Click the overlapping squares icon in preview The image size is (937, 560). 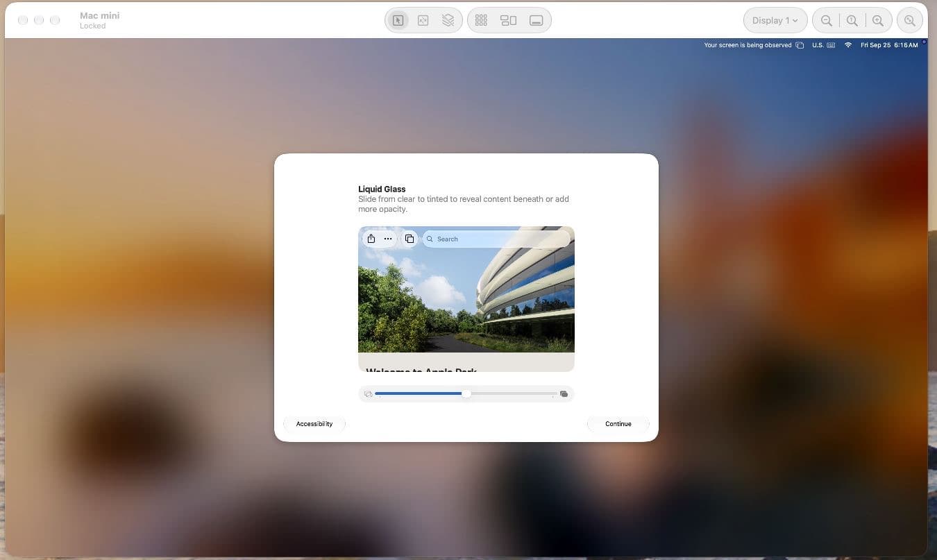click(x=410, y=239)
